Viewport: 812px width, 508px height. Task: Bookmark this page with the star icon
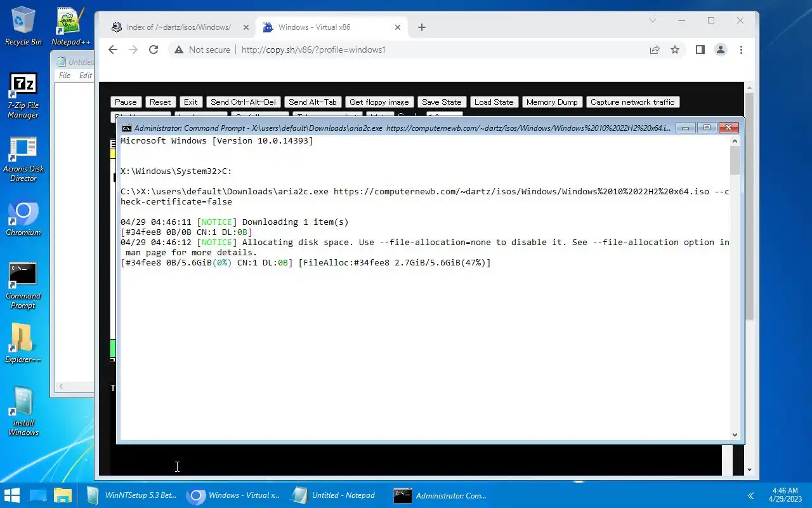675,50
